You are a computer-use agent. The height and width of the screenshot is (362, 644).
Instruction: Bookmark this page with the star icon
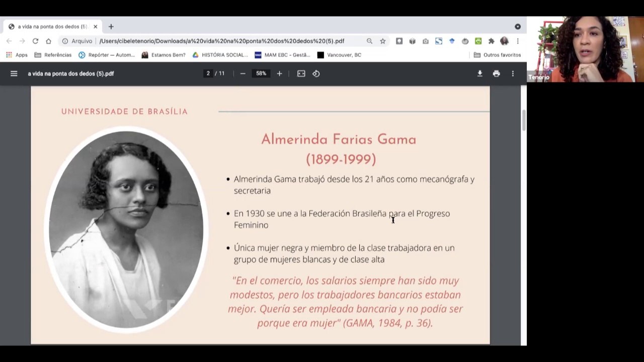point(382,41)
